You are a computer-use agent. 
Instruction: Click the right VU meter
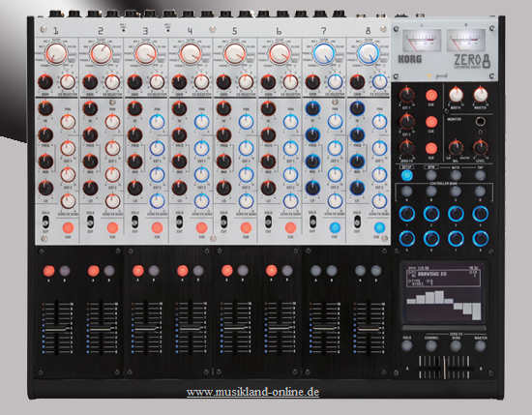466,41
